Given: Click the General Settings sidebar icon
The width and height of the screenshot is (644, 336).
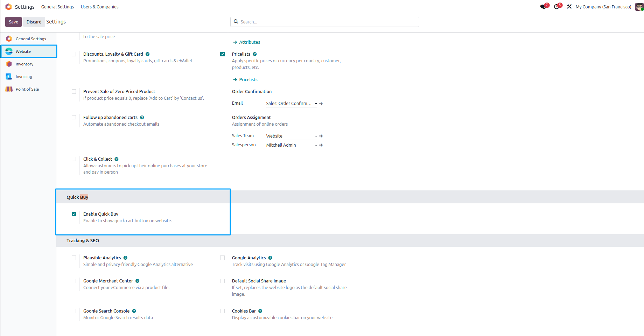Looking at the screenshot, I should pyautogui.click(x=9, y=39).
